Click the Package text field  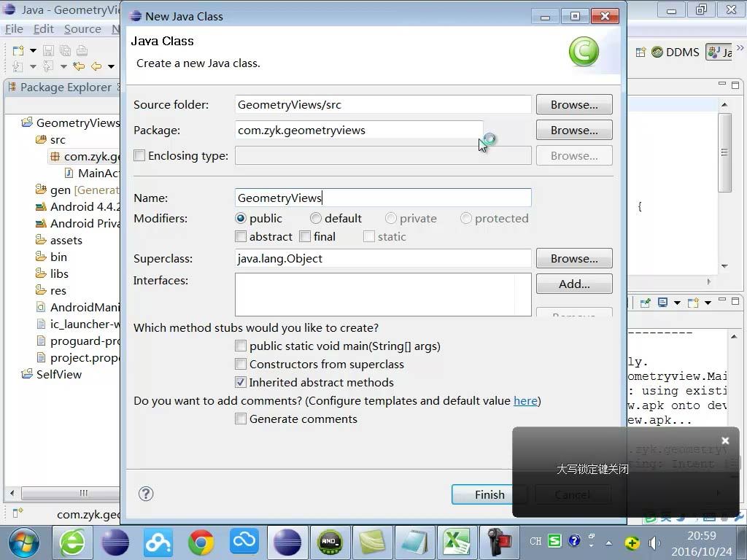point(359,130)
